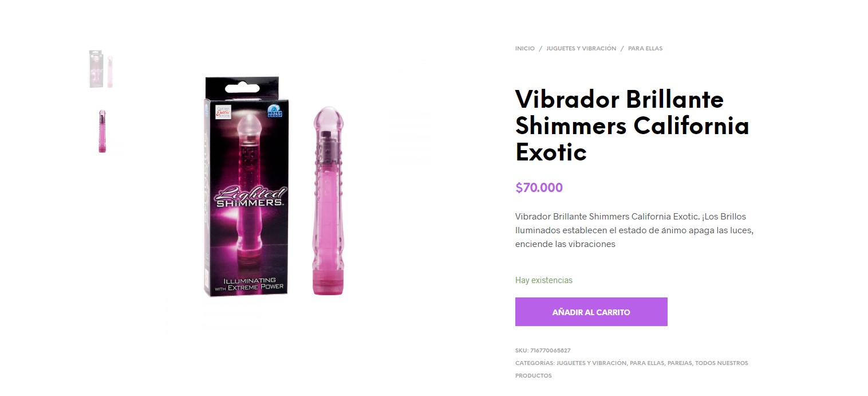Image resolution: width=868 pixels, height=396 pixels.
Task: Open Para Ellas in Categorías list
Action: [647, 363]
